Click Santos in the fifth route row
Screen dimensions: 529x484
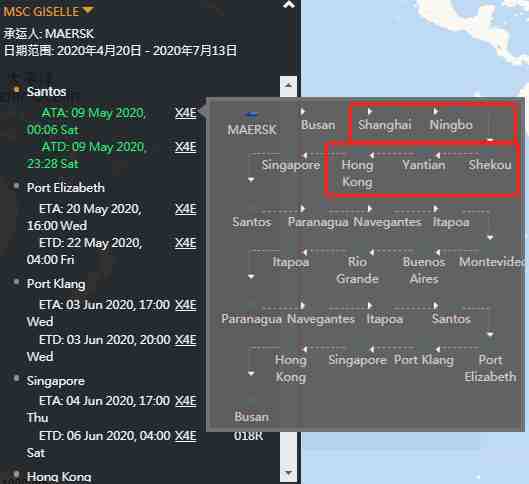[x=451, y=319]
